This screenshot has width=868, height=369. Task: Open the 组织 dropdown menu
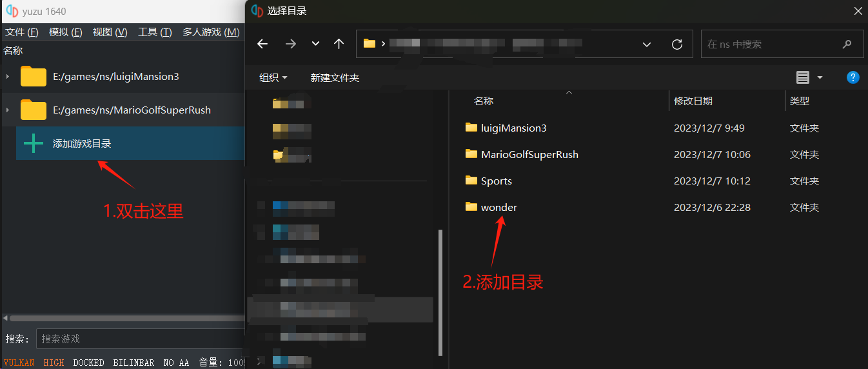[x=273, y=77]
